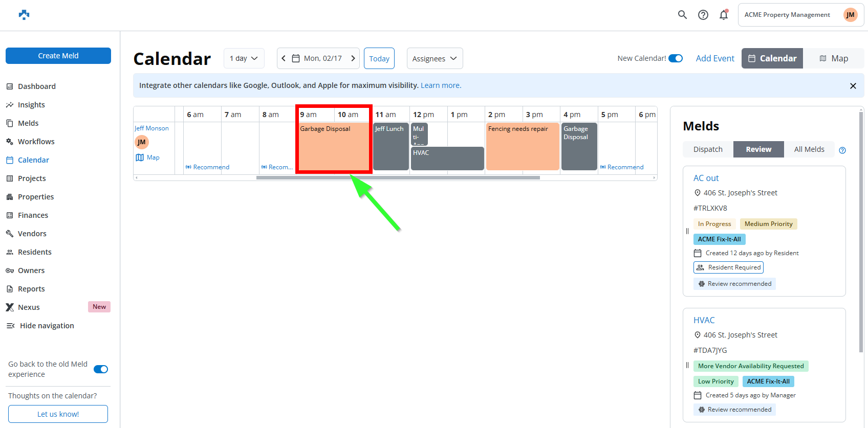Expand the Assignees dropdown
This screenshot has width=868, height=428.
tap(435, 59)
